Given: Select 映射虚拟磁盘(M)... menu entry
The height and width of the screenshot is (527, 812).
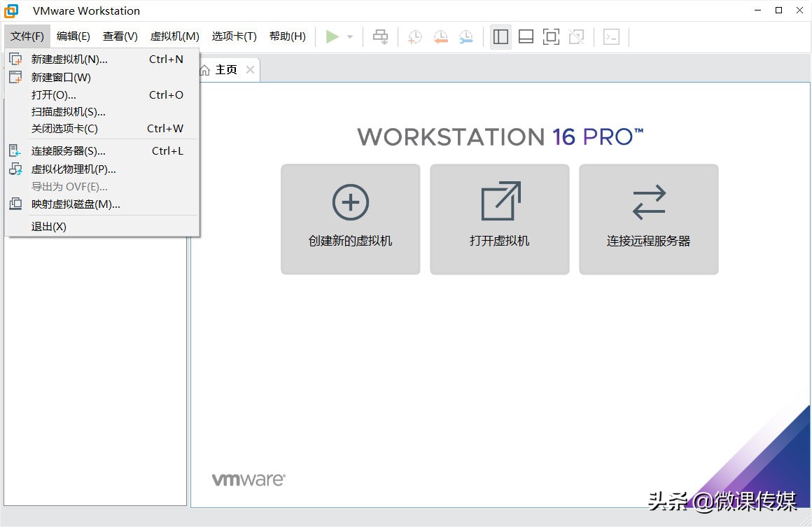Looking at the screenshot, I should pos(102,204).
